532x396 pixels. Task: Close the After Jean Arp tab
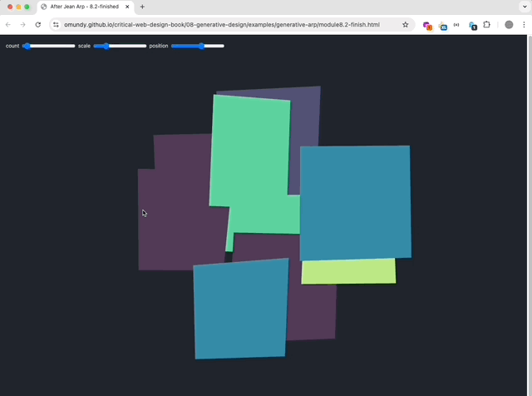pyautogui.click(x=128, y=7)
